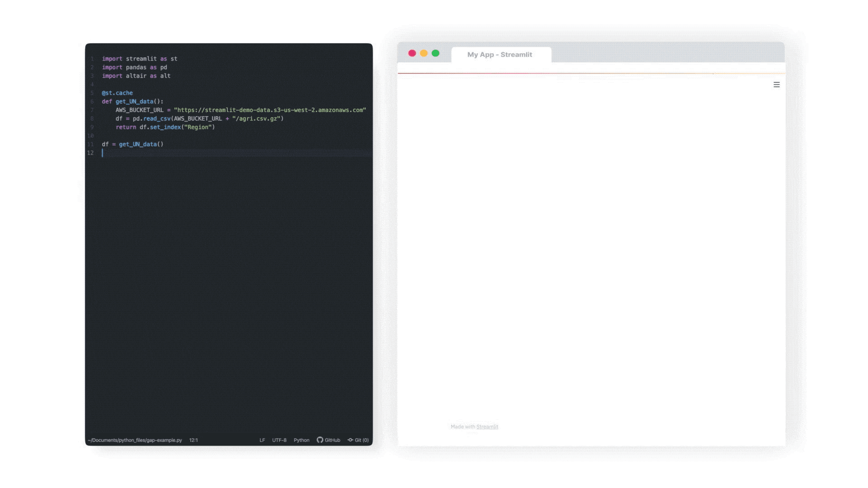Click the Streamlit hyperlink in the footer
Viewport: 868px width, 488px height.
click(487, 427)
